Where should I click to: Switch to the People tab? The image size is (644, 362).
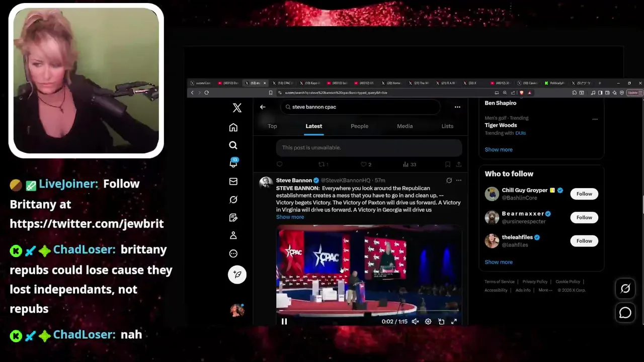click(x=359, y=126)
